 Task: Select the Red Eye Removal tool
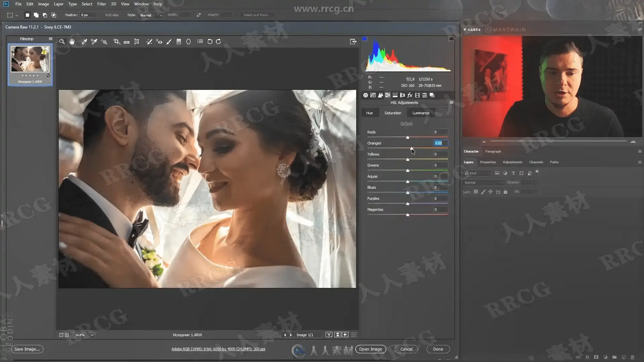coord(159,42)
